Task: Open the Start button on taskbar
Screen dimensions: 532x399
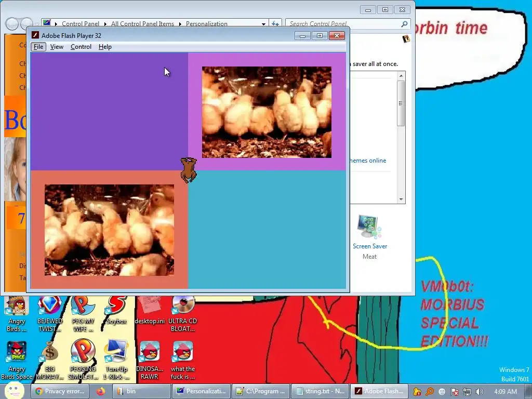Action: (x=14, y=391)
